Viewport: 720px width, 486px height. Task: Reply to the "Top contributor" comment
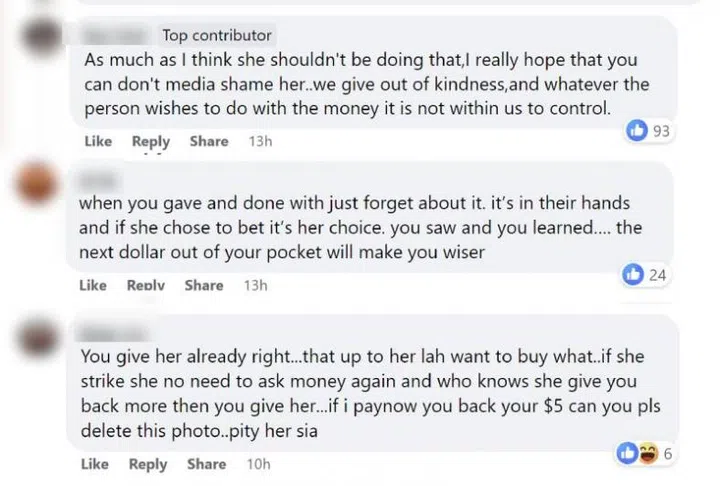(x=151, y=142)
